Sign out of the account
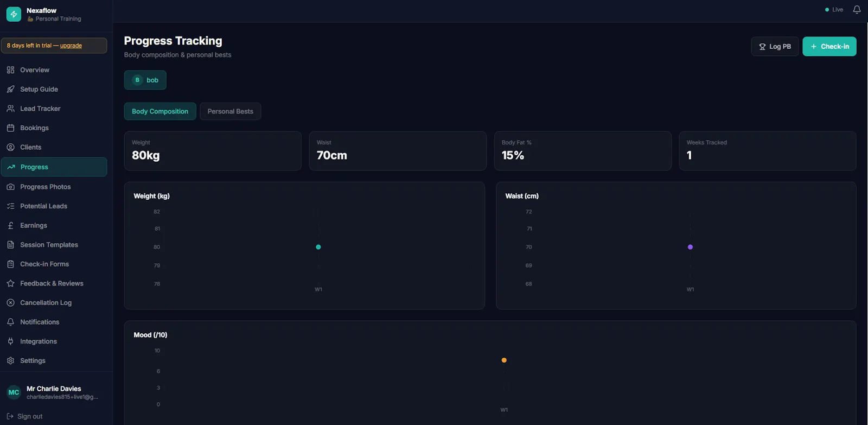 coord(25,416)
